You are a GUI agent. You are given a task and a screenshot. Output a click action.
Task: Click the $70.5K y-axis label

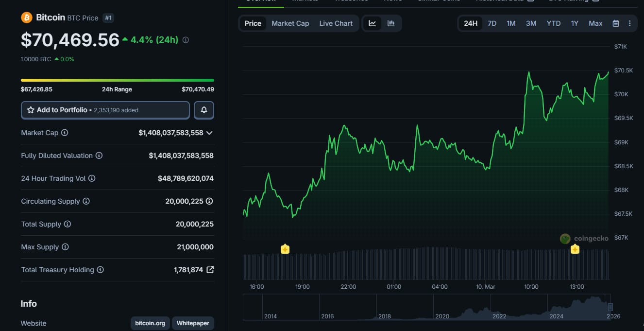point(624,70)
